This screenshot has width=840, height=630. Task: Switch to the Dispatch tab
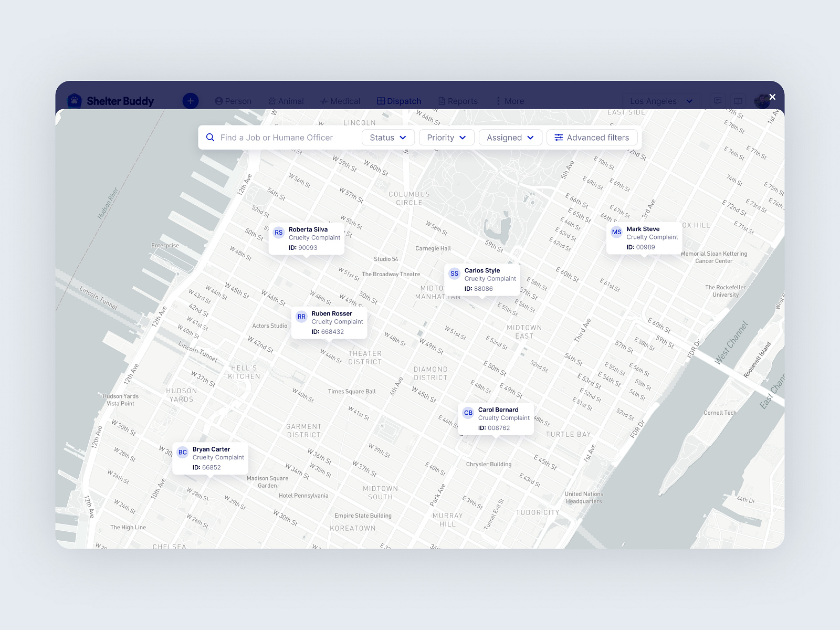pos(399,101)
